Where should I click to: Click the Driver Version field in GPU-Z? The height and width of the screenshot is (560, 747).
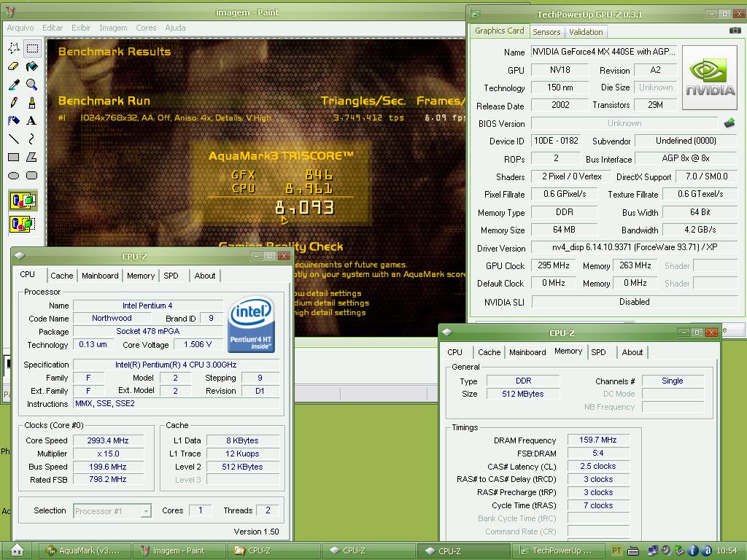[x=634, y=247]
